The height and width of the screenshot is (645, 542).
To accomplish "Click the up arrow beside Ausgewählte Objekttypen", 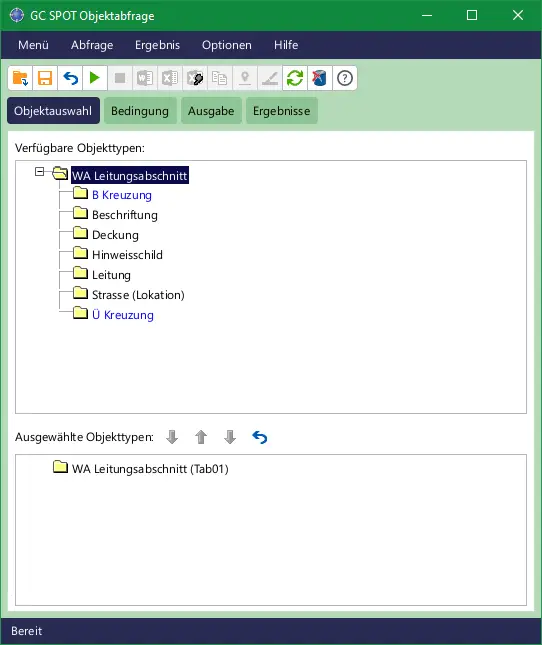I will (x=201, y=437).
